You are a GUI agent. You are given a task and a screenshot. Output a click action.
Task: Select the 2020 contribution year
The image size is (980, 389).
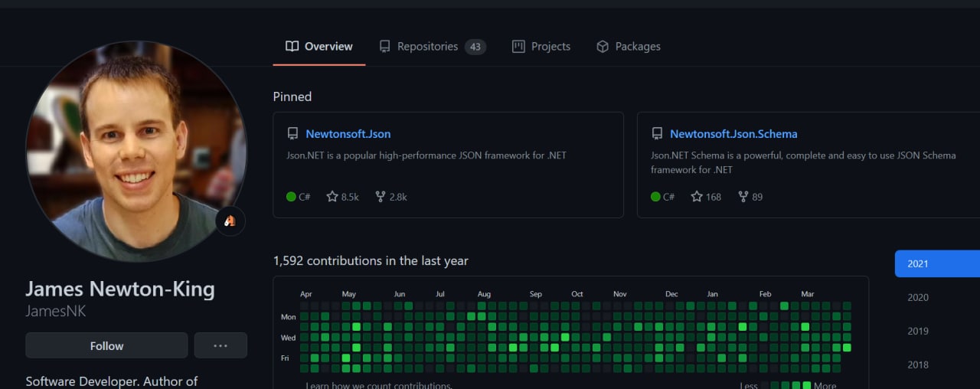[918, 297]
